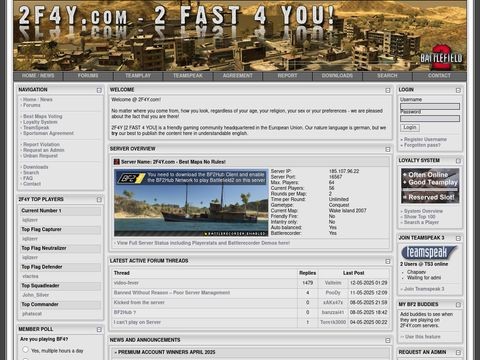
Task: Open FAQ navigation link
Action: point(28,178)
